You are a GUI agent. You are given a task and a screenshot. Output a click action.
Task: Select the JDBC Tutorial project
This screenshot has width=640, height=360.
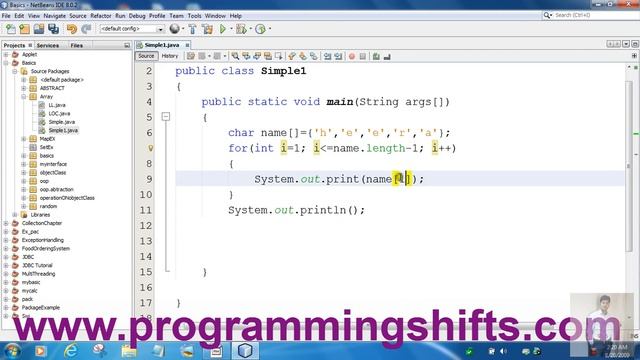tap(37, 265)
